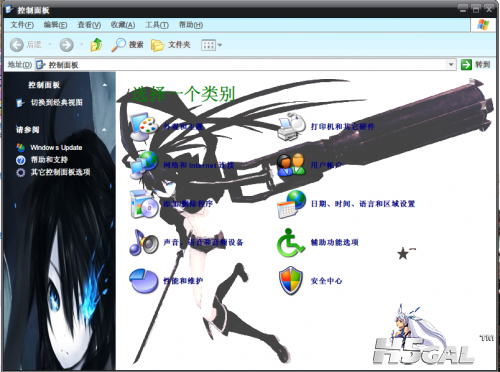
Task: Open the Sounds and Audio Devices icon
Action: coord(144,243)
